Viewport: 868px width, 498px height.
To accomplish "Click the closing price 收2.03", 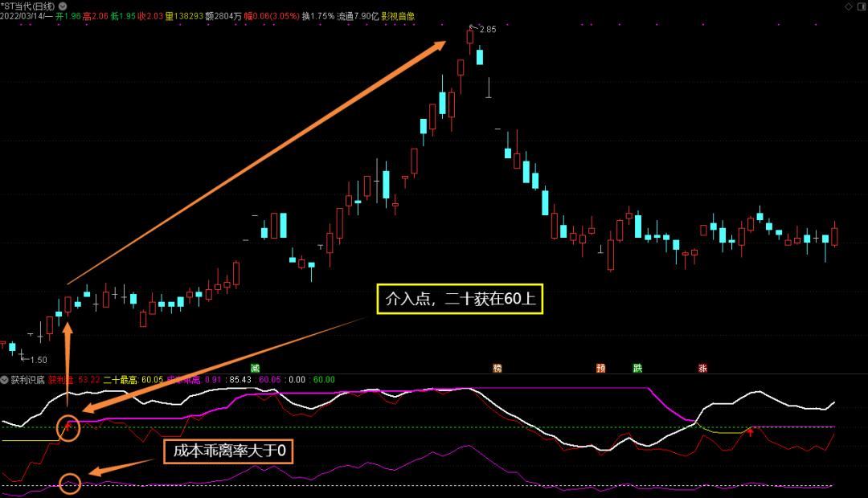I will point(150,17).
